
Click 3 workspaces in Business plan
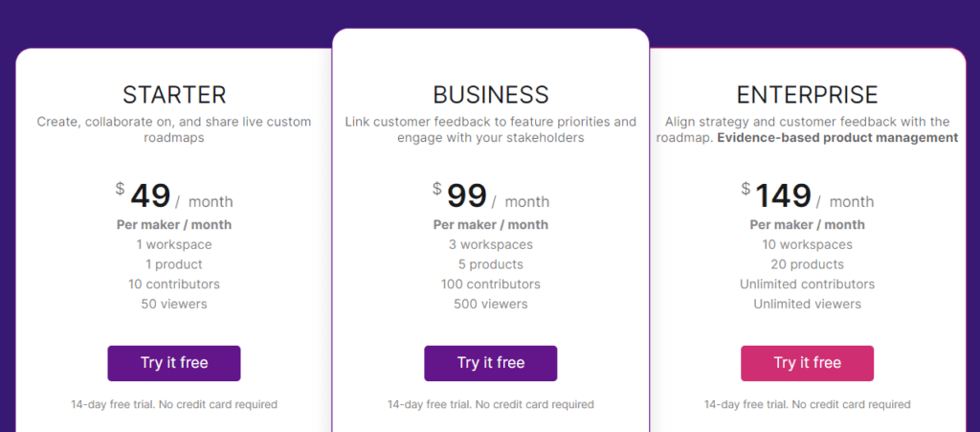(x=491, y=244)
